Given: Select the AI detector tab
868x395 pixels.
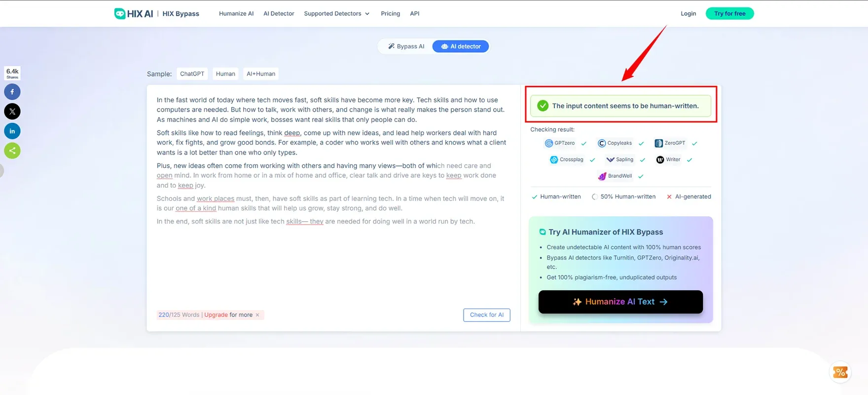Looking at the screenshot, I should tap(461, 46).
